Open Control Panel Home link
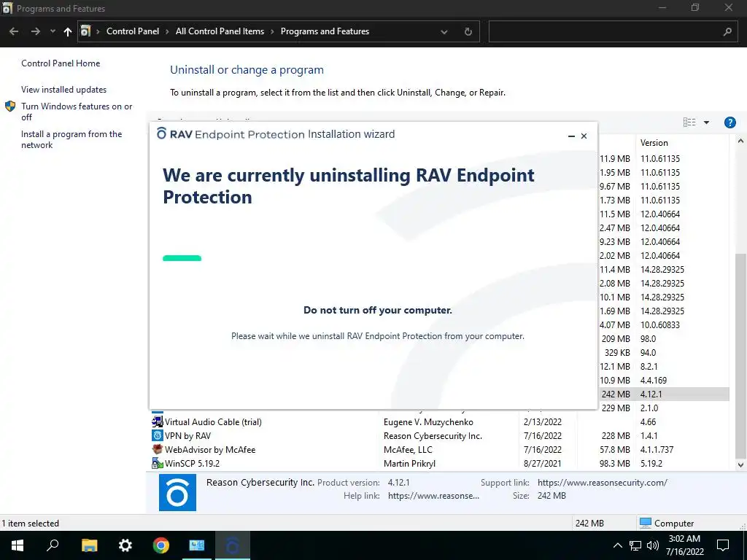Image resolution: width=747 pixels, height=560 pixels. click(61, 63)
